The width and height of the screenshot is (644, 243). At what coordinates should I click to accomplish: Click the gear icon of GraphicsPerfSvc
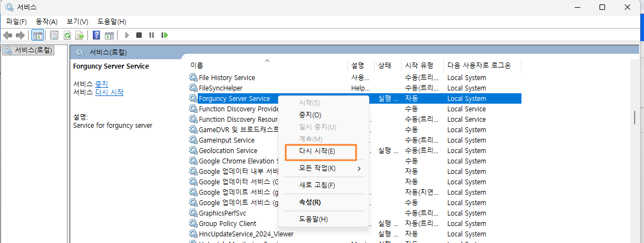click(193, 213)
